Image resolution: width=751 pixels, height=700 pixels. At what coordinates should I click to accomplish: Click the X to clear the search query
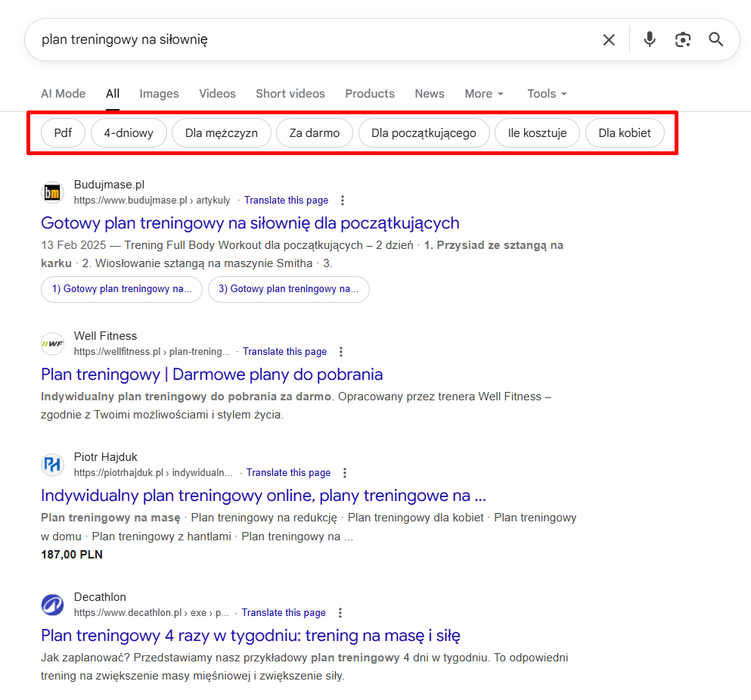609,39
